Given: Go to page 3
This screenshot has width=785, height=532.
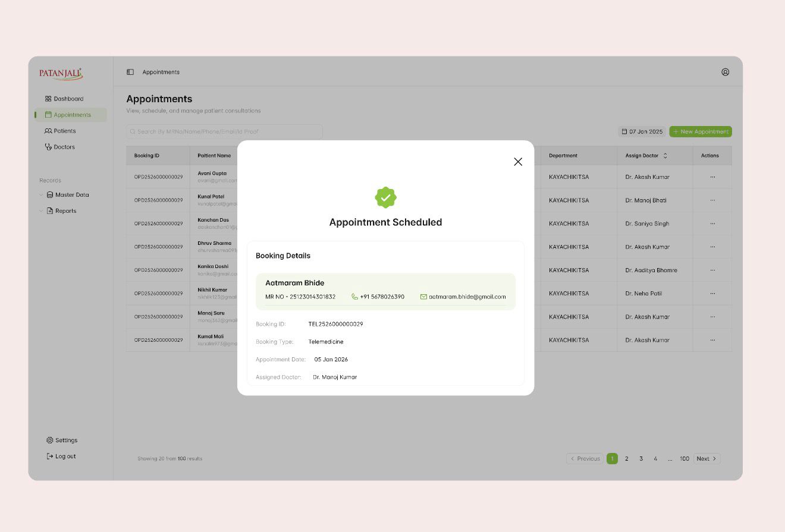Looking at the screenshot, I should 641,459.
